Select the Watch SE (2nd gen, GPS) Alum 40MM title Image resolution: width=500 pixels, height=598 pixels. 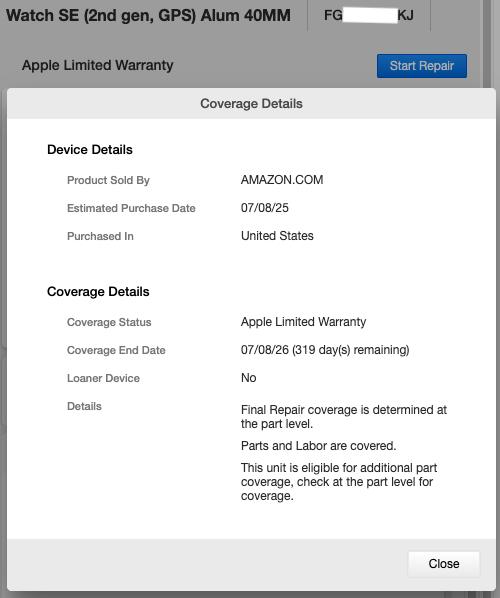click(x=148, y=16)
